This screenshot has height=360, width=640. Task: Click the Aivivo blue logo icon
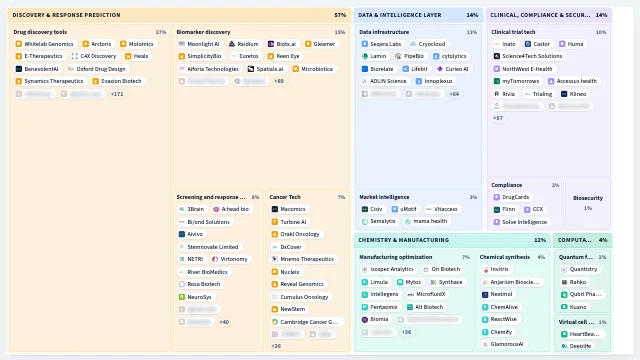tap(182, 234)
